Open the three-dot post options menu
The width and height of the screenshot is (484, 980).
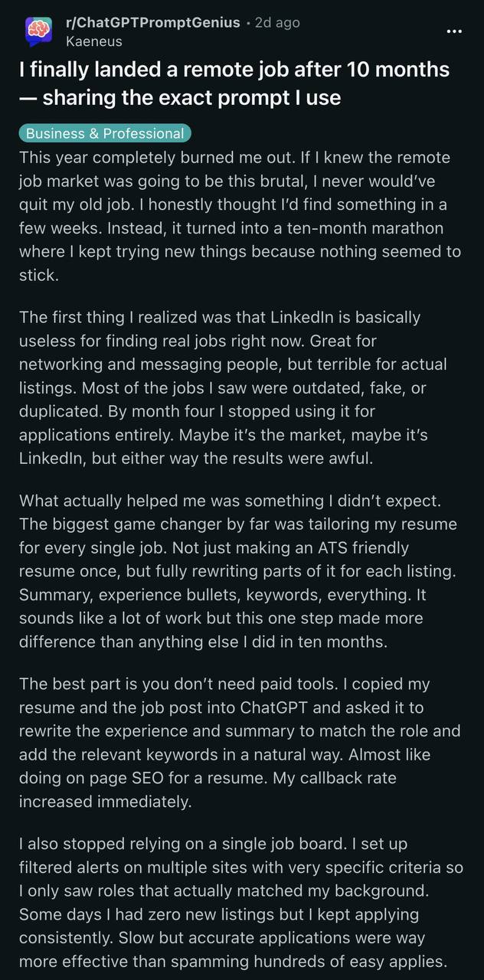point(454,31)
